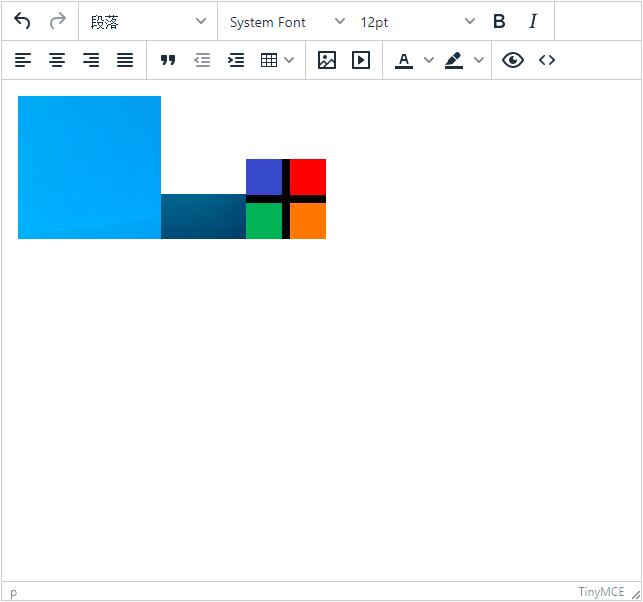Open the source code view
643x602 pixels.
(547, 60)
